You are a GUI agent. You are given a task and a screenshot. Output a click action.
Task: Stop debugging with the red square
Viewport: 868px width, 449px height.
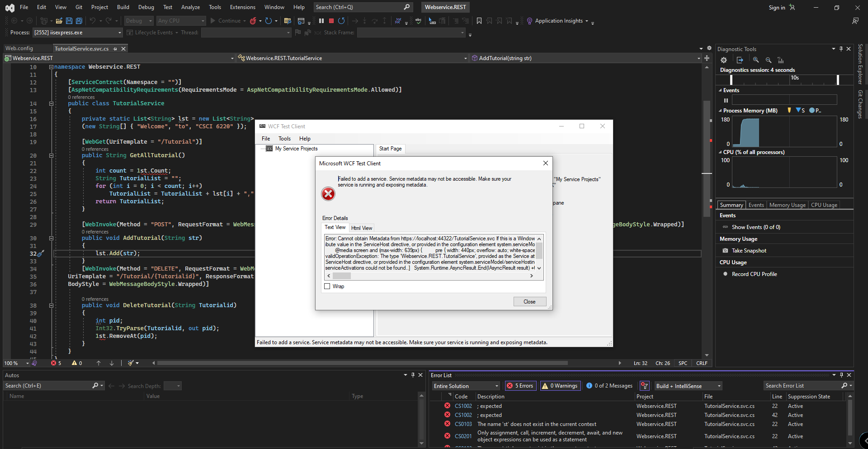point(331,21)
